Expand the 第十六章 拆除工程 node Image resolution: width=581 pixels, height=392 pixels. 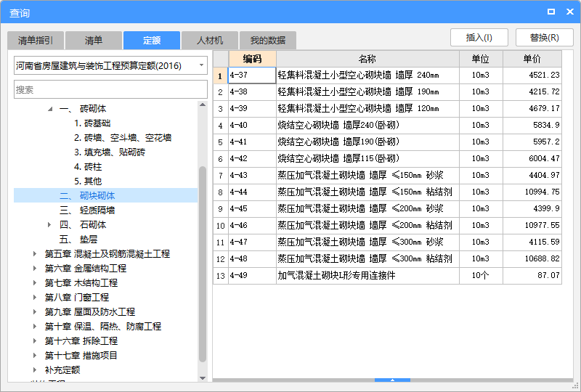(34, 341)
